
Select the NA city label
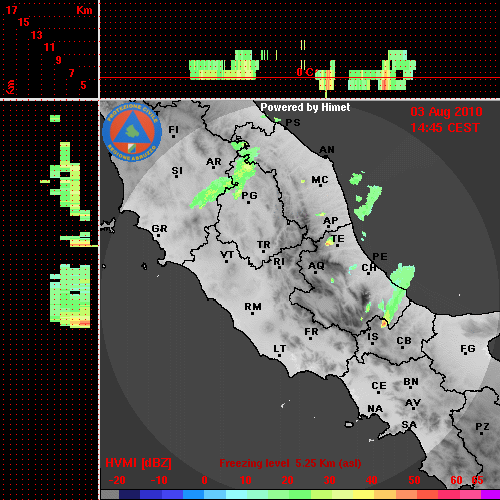tap(375, 409)
